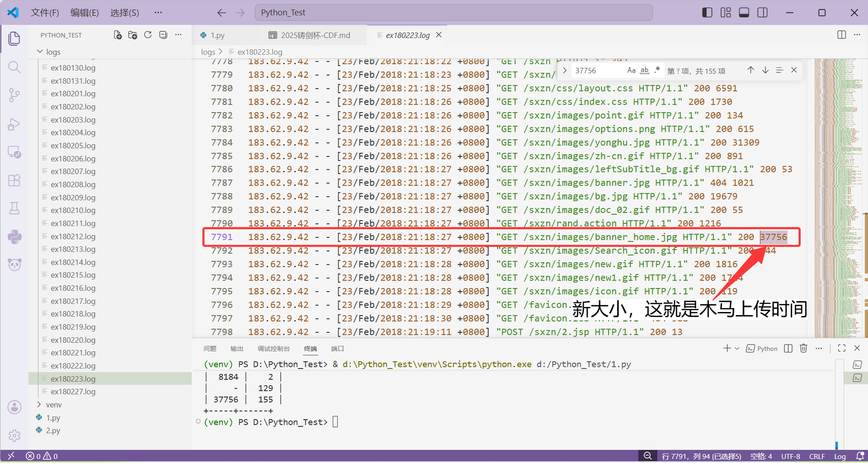Toggle match whole word in find
Image resolution: width=868 pixels, height=463 pixels.
645,70
